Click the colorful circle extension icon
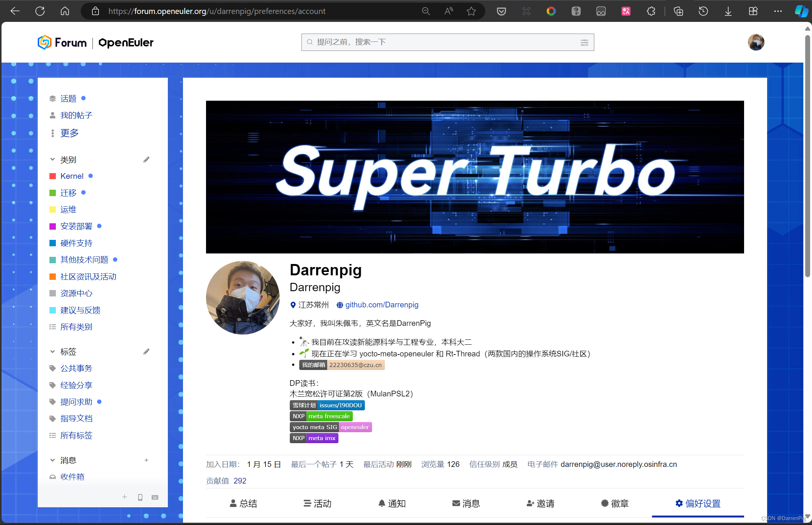 tap(551, 11)
